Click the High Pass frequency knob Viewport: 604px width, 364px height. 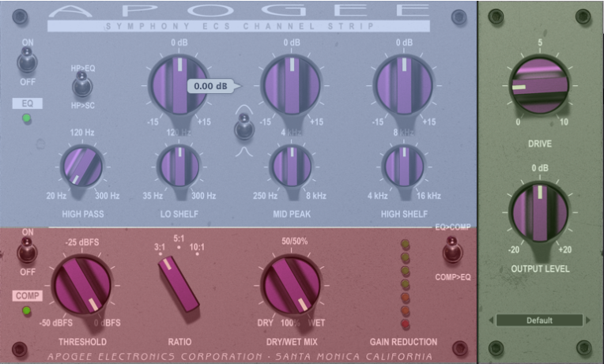(81, 167)
